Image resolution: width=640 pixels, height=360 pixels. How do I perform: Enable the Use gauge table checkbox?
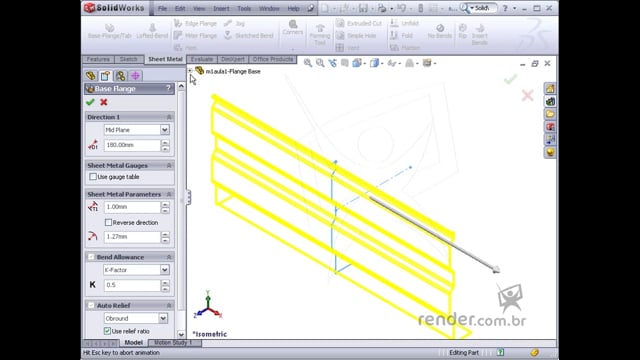[x=93, y=177]
